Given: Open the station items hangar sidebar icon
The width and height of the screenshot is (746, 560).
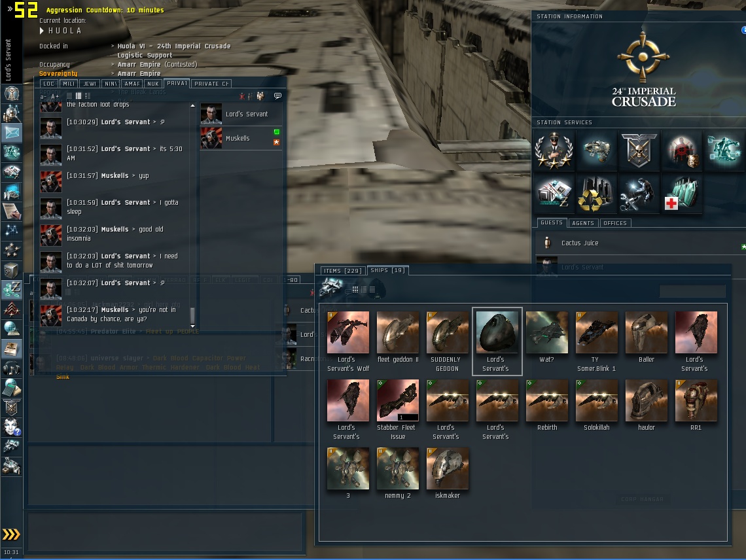Looking at the screenshot, I should point(11,466).
